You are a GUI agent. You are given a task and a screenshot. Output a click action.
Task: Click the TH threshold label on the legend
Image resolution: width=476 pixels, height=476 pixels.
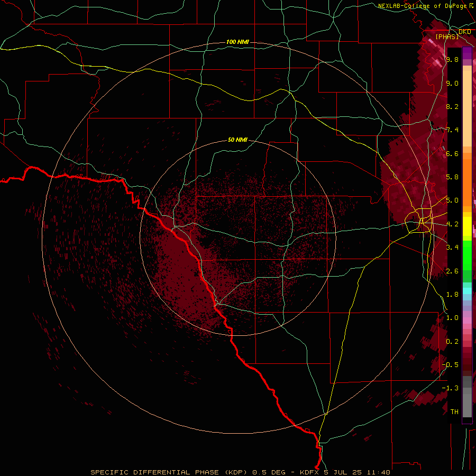(x=454, y=412)
